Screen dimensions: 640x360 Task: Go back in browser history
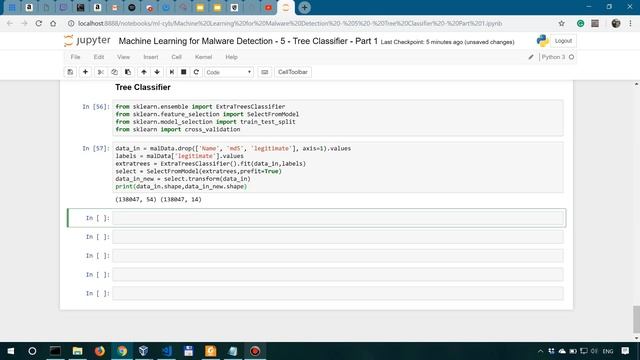pyautogui.click(x=10, y=24)
